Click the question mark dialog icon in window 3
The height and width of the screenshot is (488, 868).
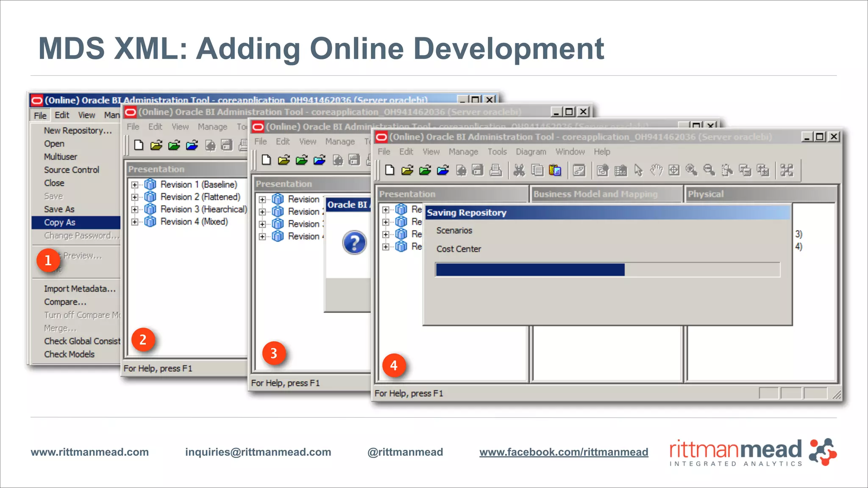(x=354, y=243)
